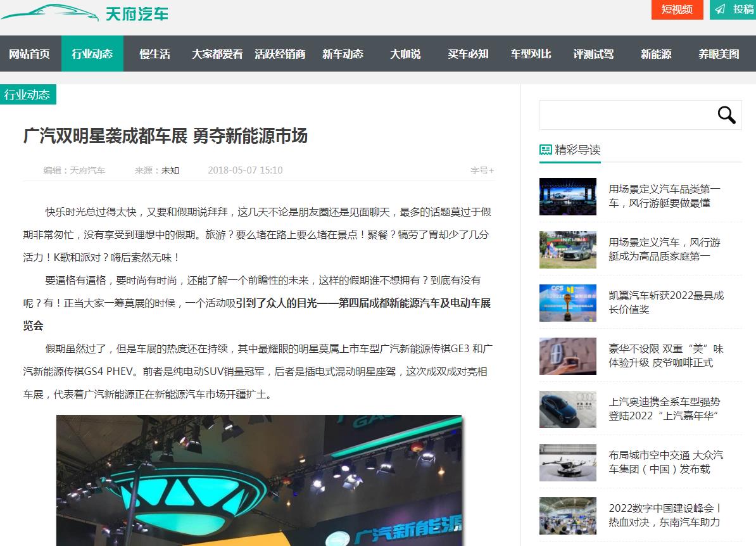Viewport: 756px width, 546px height.
Task: Click bold text 第四届成都新能源汽车及电动车展
Action: pos(415,303)
